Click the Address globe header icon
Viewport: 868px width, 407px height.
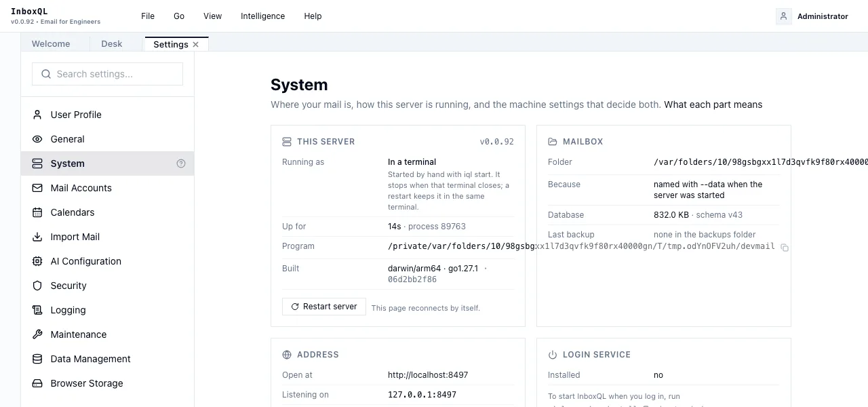(x=287, y=355)
